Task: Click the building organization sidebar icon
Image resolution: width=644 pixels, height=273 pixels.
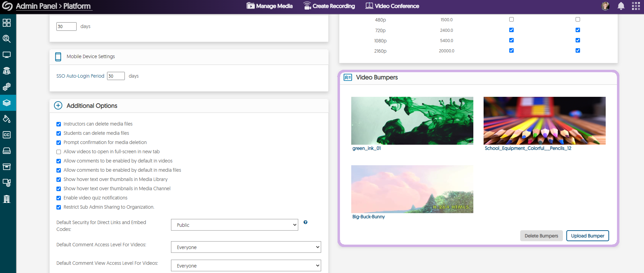Action: tap(6, 199)
